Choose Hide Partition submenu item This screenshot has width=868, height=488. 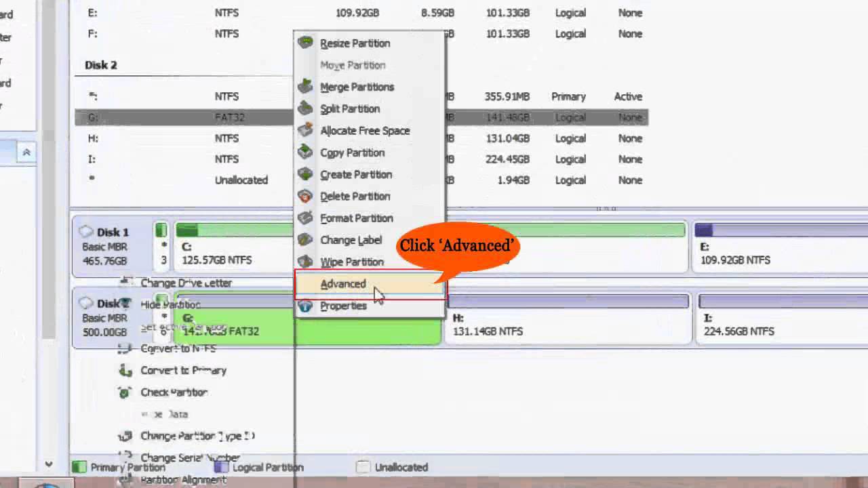point(170,305)
